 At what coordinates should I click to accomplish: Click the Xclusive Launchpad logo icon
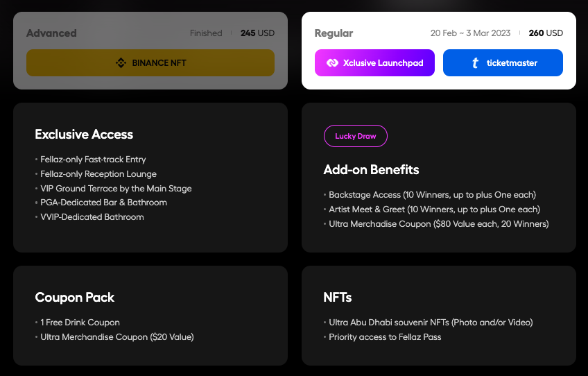[x=331, y=63]
